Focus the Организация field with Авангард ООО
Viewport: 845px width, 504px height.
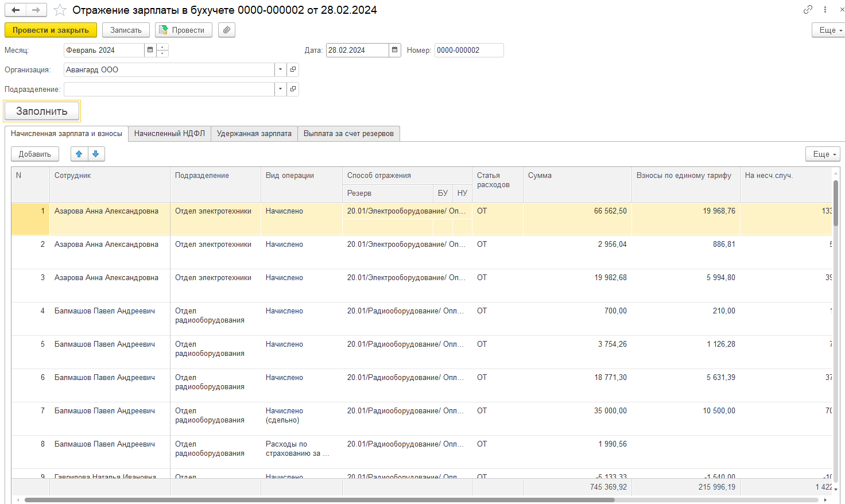169,69
